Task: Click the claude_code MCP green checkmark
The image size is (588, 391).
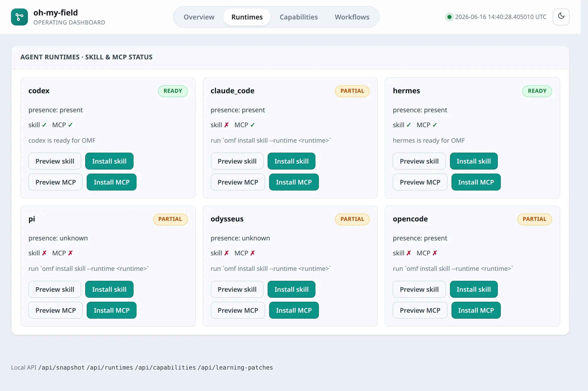Action: point(253,125)
